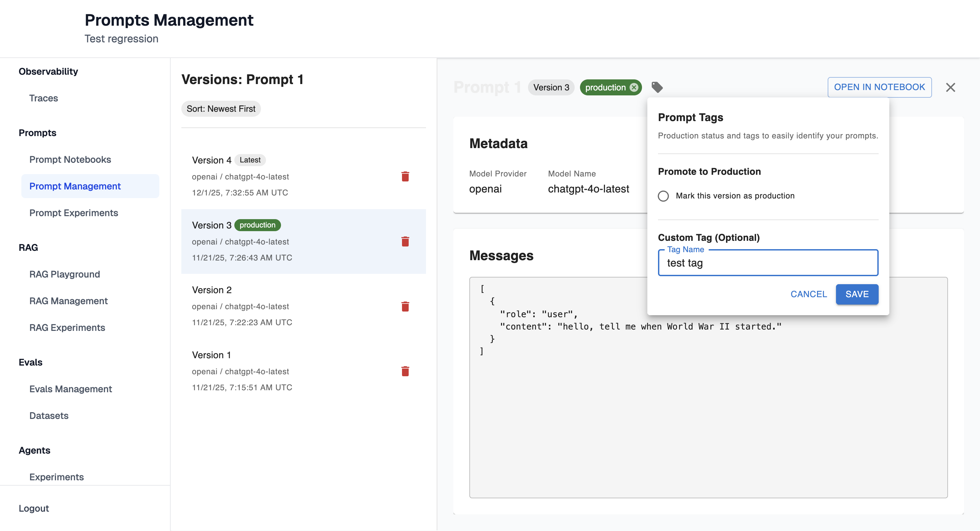Navigate to Prompt Experiments
Image resolution: width=980 pixels, height=531 pixels.
point(73,213)
